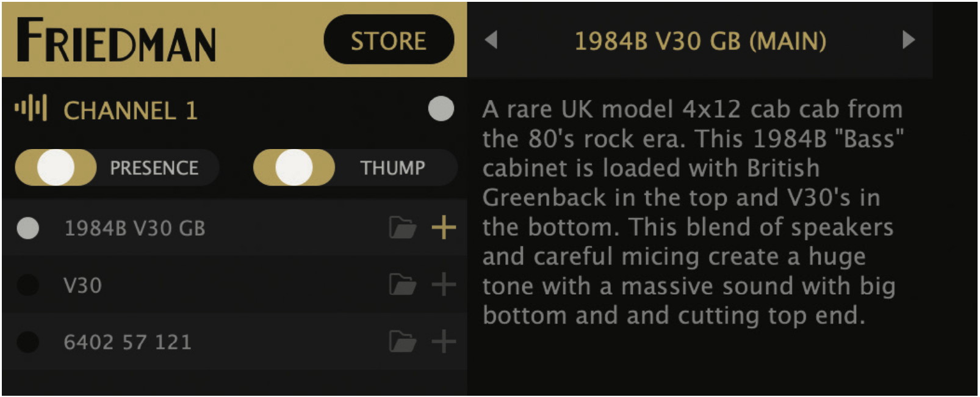This screenshot has height=397, width=980.
Task: Open the Store
Action: [x=389, y=40]
